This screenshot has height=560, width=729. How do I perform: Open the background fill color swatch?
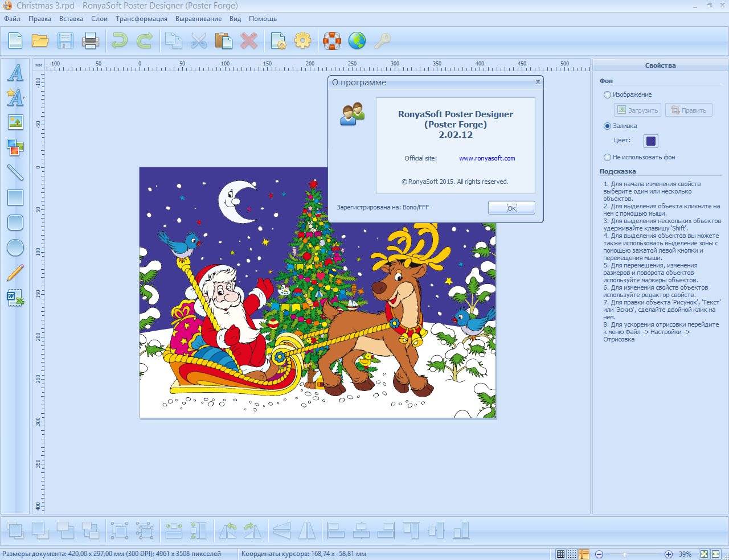tap(651, 141)
